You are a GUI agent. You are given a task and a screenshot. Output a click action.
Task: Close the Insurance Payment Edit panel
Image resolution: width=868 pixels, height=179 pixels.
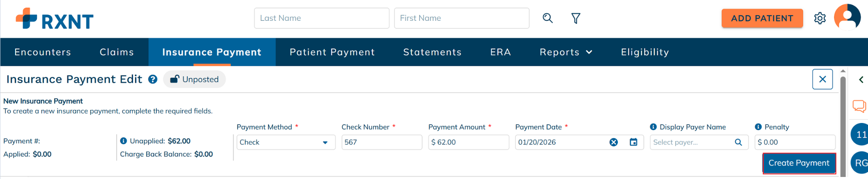pyautogui.click(x=822, y=79)
